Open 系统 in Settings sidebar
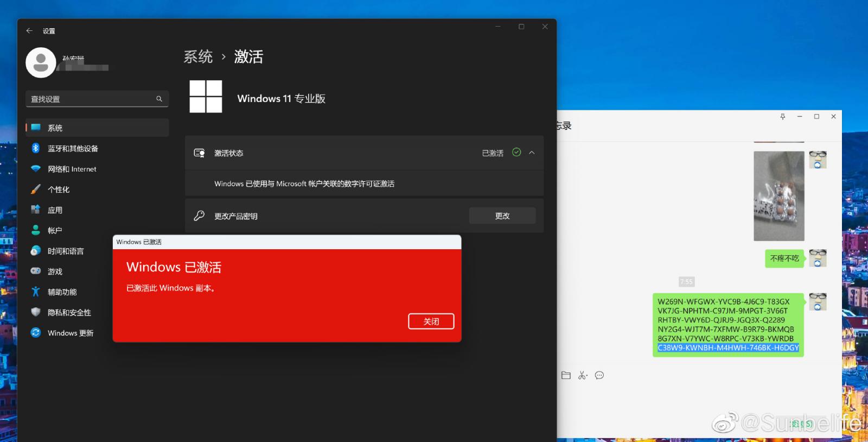This screenshot has height=442, width=868. click(x=97, y=128)
